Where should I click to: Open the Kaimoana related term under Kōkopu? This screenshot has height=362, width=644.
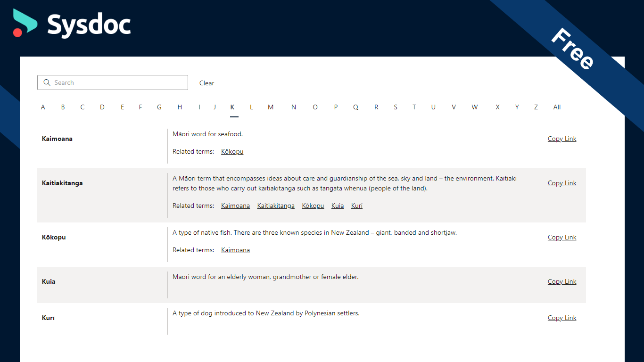[x=235, y=250]
